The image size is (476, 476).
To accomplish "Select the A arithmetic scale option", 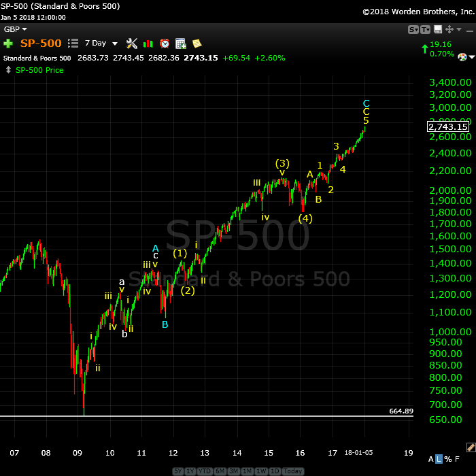I will tap(430, 459).
